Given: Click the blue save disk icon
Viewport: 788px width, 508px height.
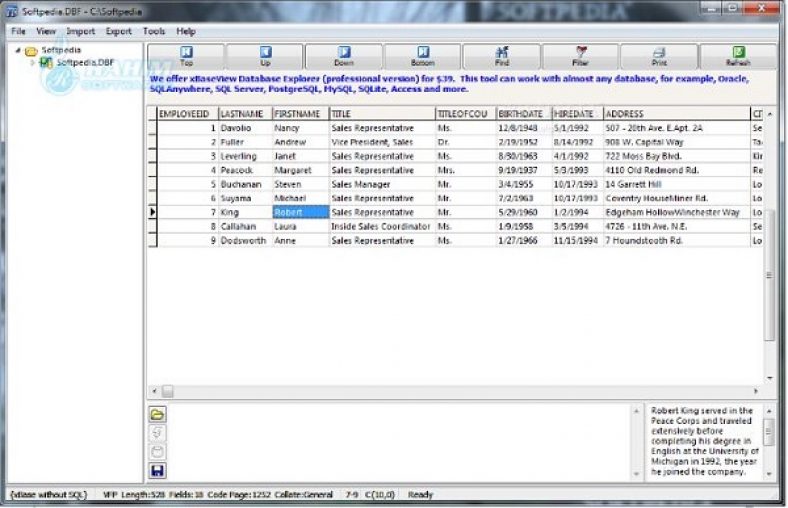Looking at the screenshot, I should [157, 470].
